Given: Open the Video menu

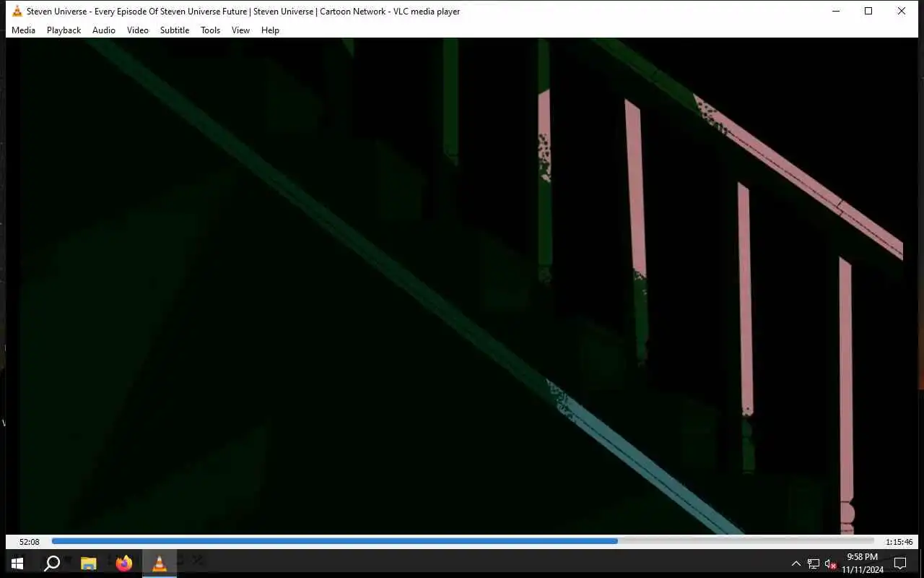Looking at the screenshot, I should pyautogui.click(x=137, y=30).
